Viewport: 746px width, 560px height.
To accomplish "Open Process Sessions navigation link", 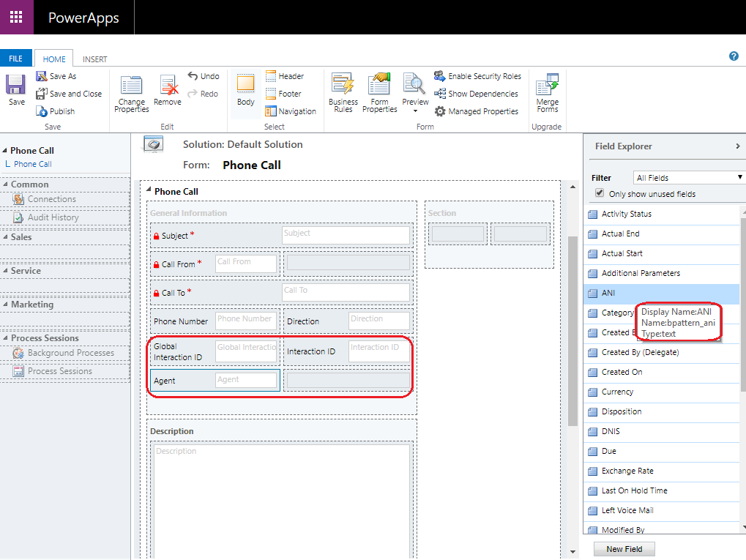I will (x=59, y=371).
